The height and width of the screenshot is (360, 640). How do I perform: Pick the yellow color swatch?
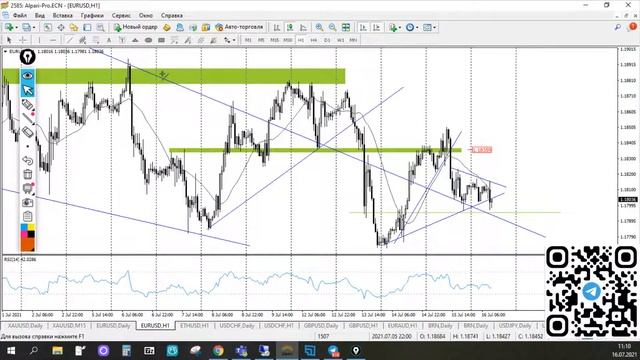(31, 227)
